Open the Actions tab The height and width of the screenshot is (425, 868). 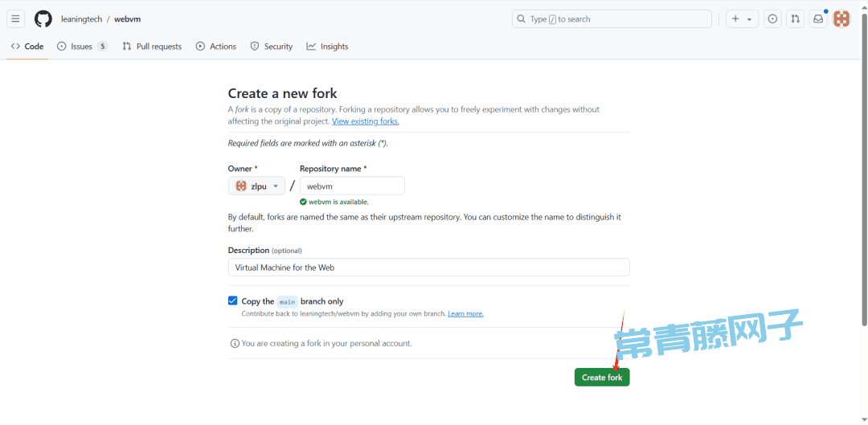point(216,47)
